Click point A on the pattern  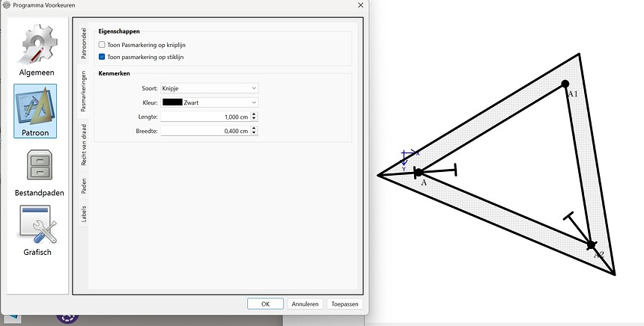pyautogui.click(x=419, y=173)
